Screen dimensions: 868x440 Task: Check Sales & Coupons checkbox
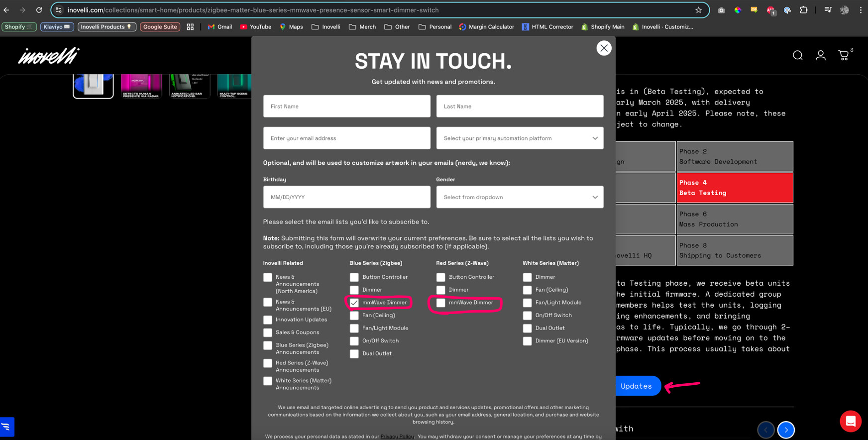pyautogui.click(x=268, y=332)
